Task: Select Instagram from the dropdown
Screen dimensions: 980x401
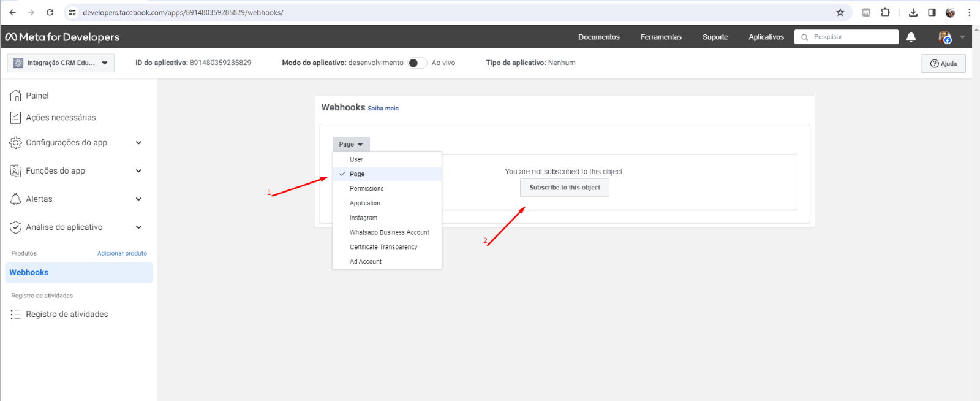Action: pyautogui.click(x=387, y=218)
